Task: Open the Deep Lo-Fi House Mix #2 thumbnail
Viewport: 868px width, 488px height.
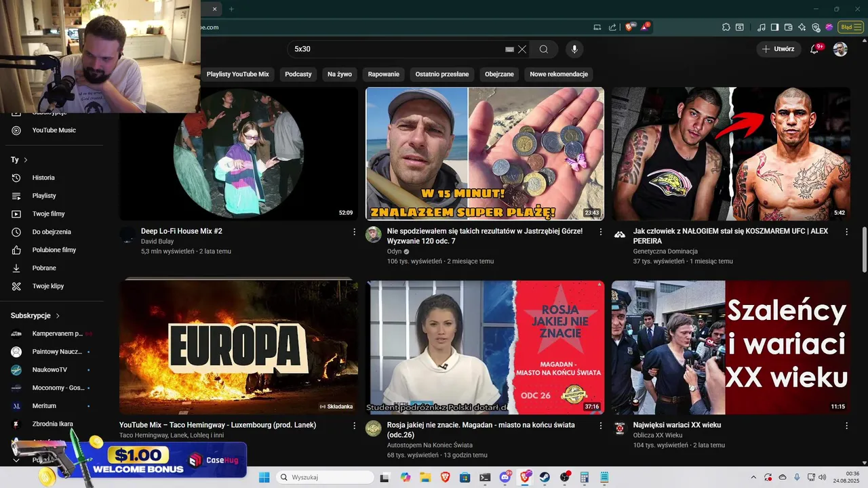Action: click(x=239, y=154)
